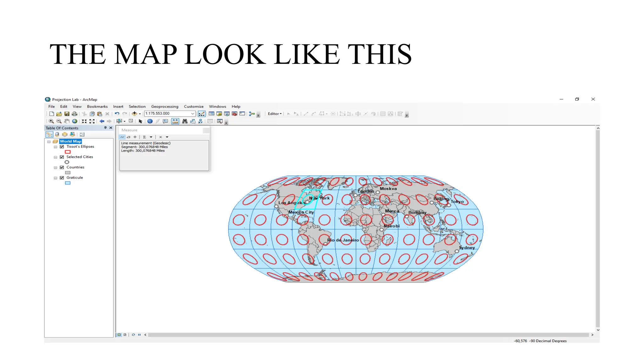
Task: Open the Python window
Action: 242,114
